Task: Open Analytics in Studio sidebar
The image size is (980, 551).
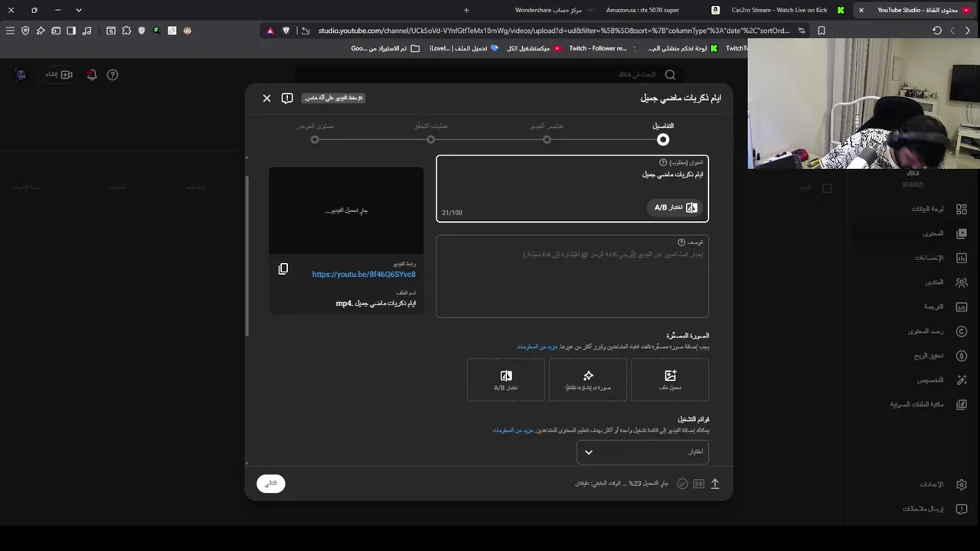Action: 941,258
